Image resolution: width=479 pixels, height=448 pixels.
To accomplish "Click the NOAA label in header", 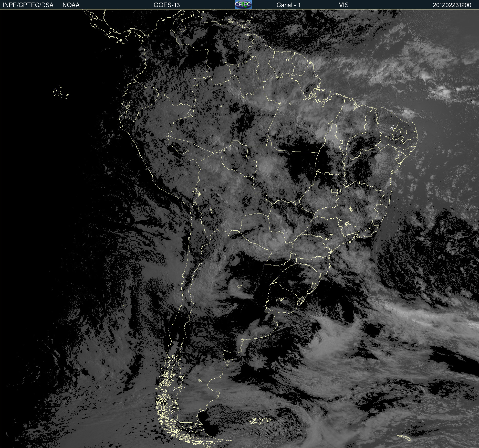I will click(x=71, y=5).
